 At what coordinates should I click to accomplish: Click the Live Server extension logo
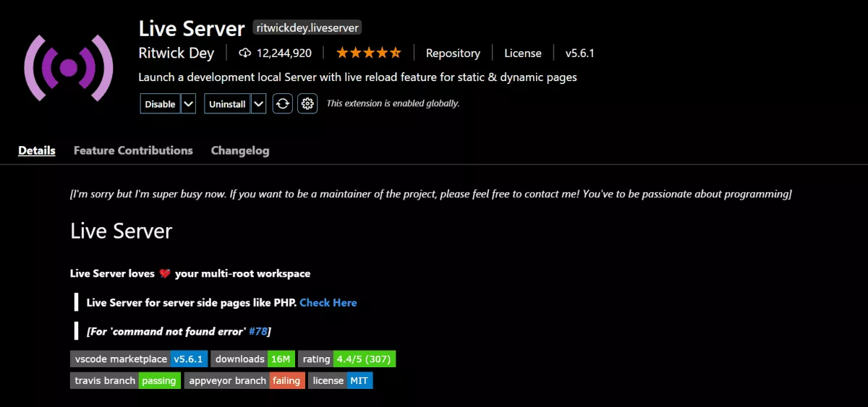69,68
